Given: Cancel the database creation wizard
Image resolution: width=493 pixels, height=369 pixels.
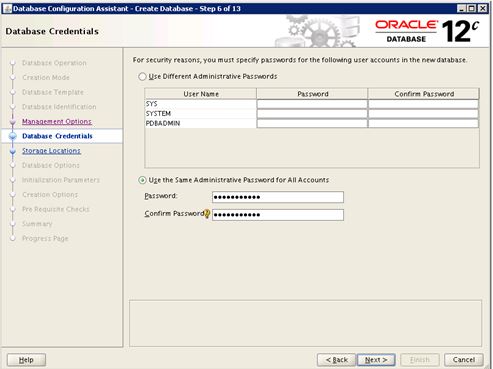Looking at the screenshot, I should pyautogui.click(x=464, y=360).
